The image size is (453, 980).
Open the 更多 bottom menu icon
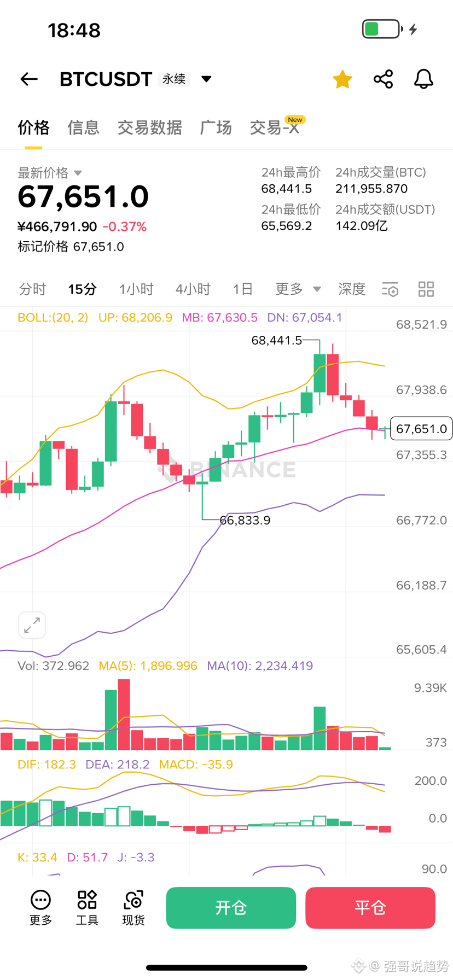pyautogui.click(x=40, y=907)
